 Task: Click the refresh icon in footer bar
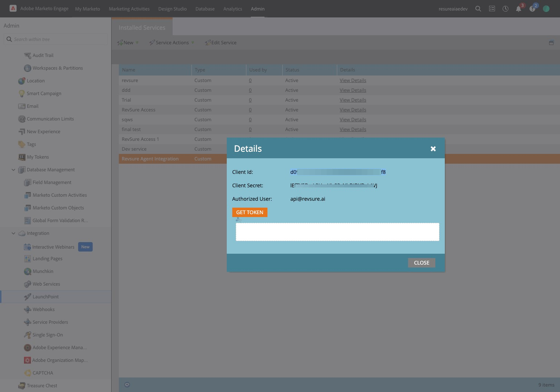[127, 385]
